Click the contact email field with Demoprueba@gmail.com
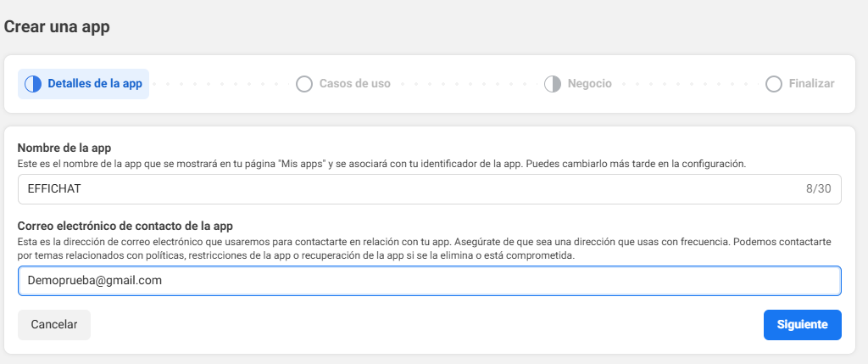 [x=429, y=281]
